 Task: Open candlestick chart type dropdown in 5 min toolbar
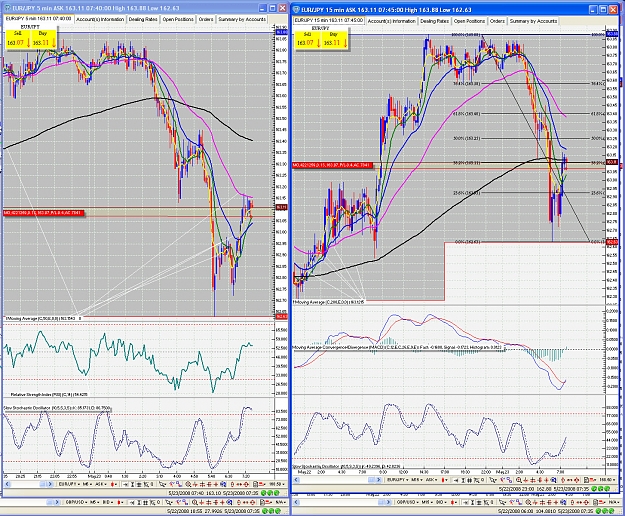114,484
